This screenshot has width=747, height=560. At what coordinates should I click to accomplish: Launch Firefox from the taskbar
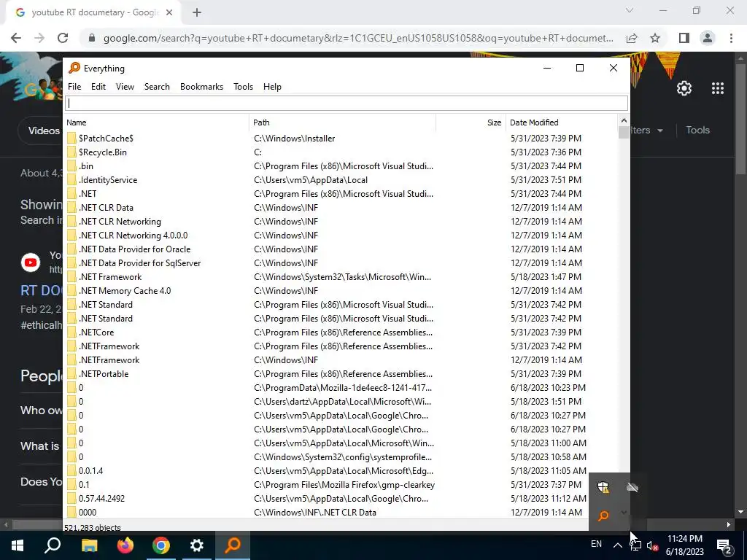(125, 545)
